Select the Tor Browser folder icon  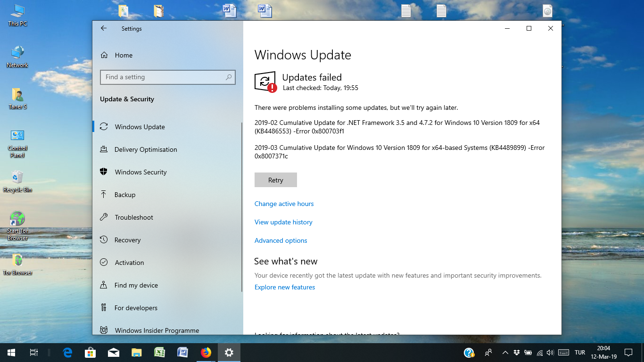tap(17, 264)
